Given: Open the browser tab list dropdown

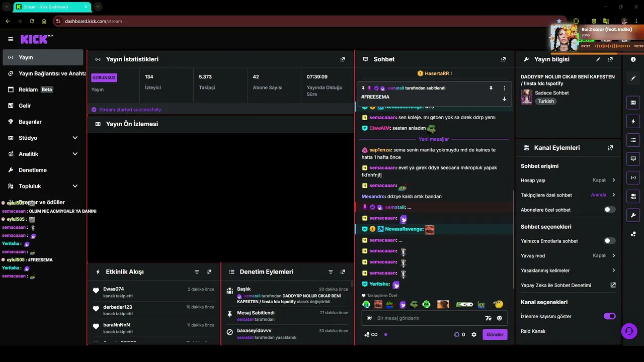Looking at the screenshot, I should [x=7, y=7].
